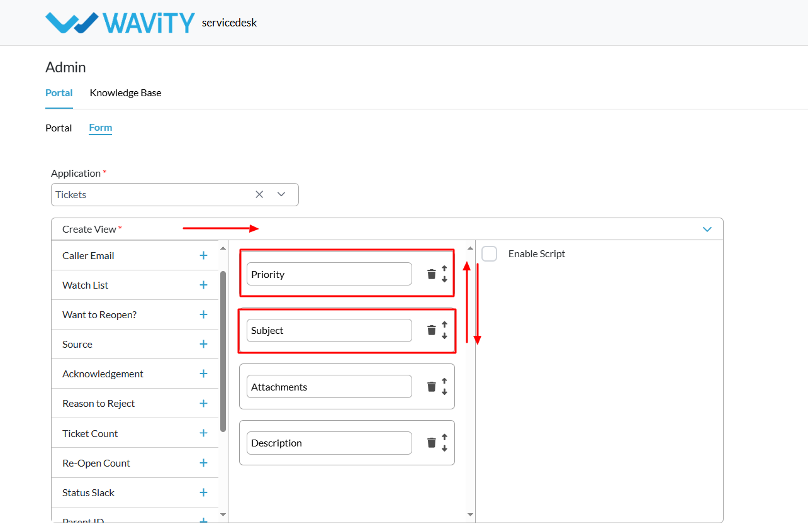The width and height of the screenshot is (808, 532).
Task: Clear the Tickets application selection with X
Action: (259, 194)
